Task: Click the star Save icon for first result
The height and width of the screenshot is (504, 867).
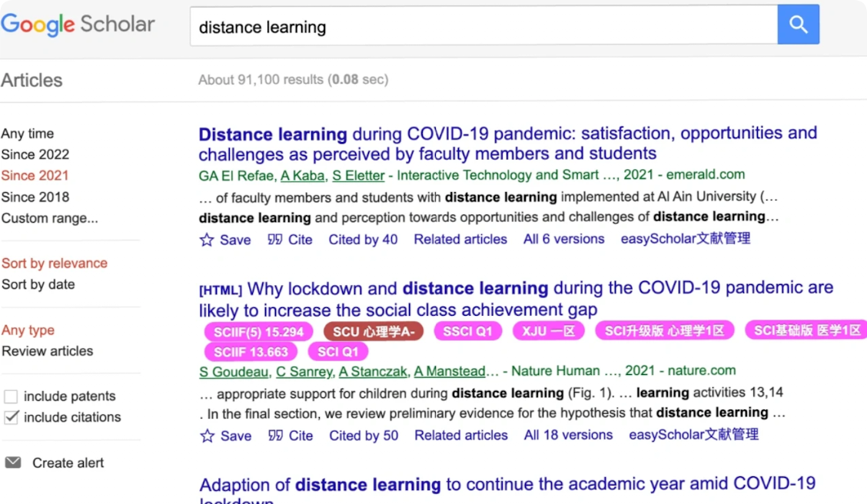Action: click(x=207, y=240)
